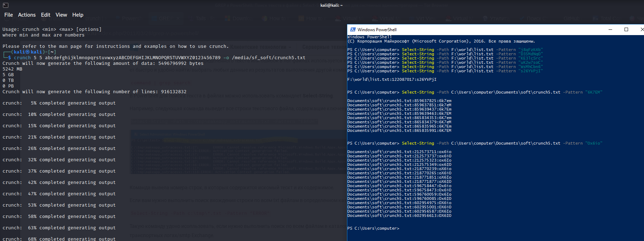This screenshot has height=241, width=644.
Task: Click the "Windows PowerShell" title text
Action: pos(377,30)
